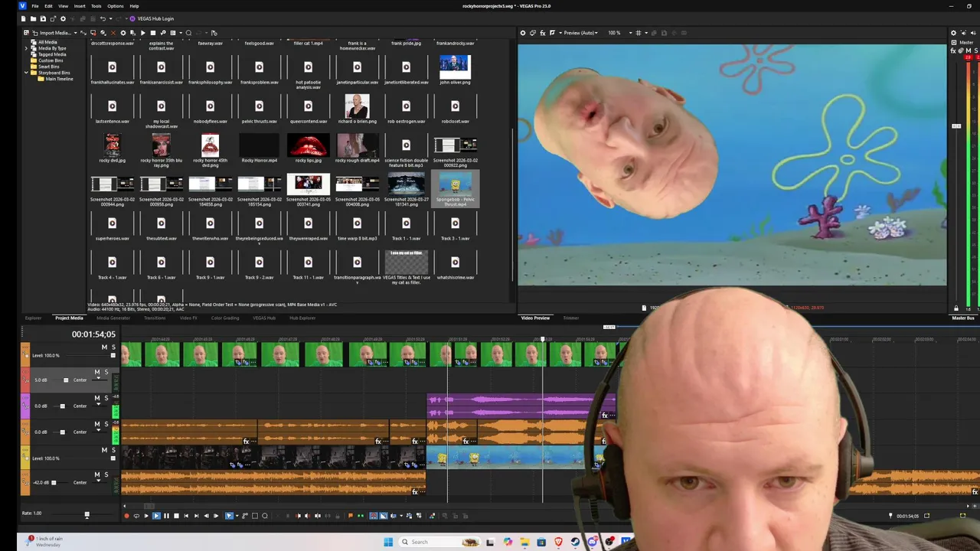Open the 100 % preview zoom dropdown
This screenshot has height=551, width=980.
(x=631, y=33)
